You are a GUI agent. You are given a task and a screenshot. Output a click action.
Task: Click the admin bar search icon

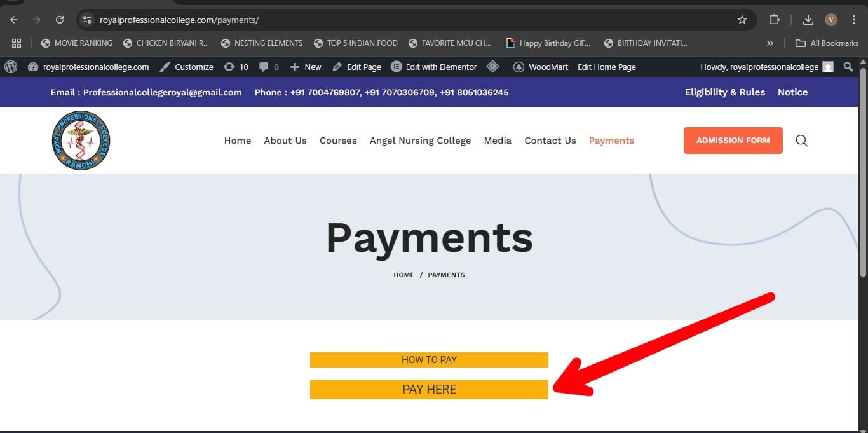(x=848, y=67)
